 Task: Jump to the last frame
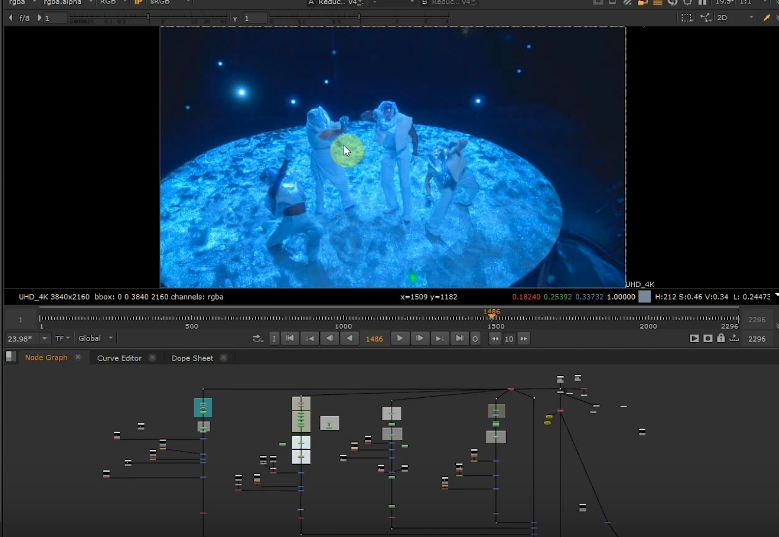pos(460,338)
